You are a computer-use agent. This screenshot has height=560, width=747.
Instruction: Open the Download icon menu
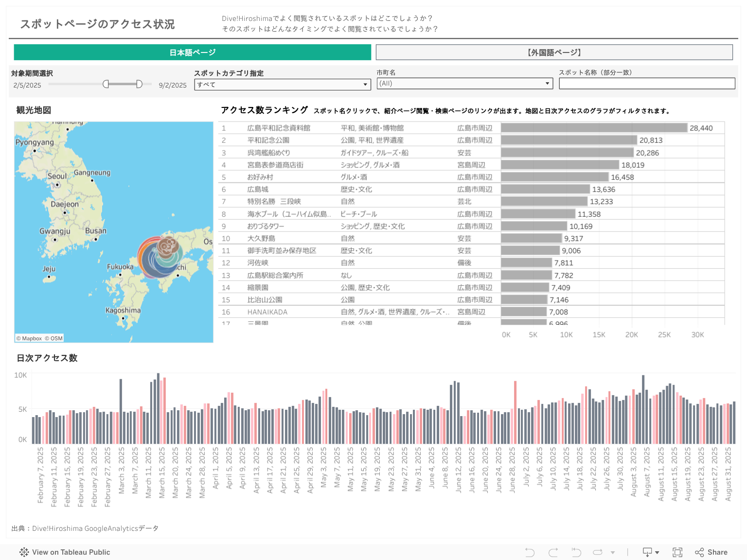(650, 552)
